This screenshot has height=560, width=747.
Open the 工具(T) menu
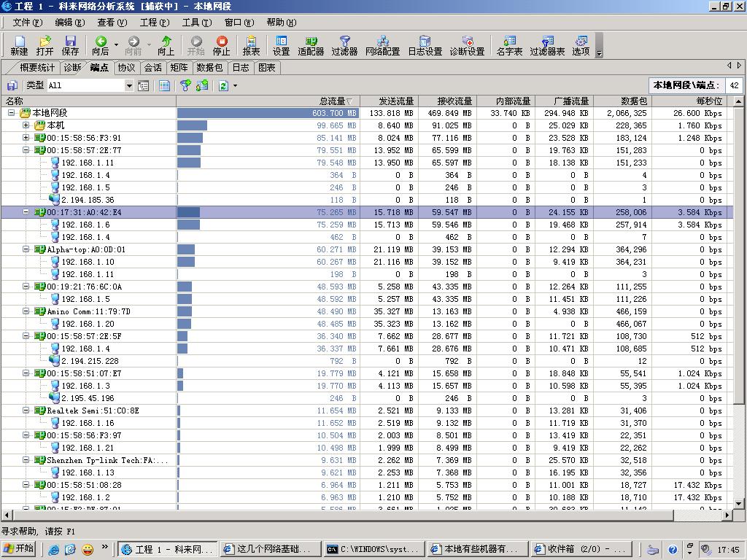coord(196,23)
